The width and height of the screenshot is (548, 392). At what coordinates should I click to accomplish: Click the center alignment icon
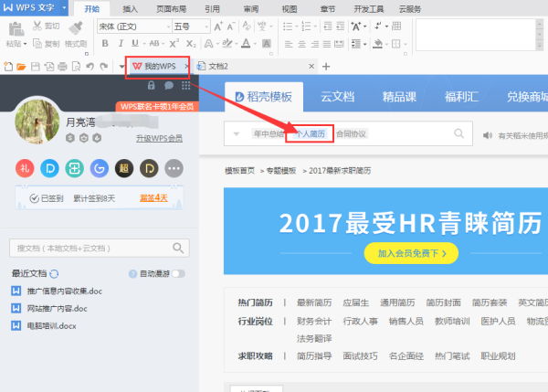click(301, 44)
